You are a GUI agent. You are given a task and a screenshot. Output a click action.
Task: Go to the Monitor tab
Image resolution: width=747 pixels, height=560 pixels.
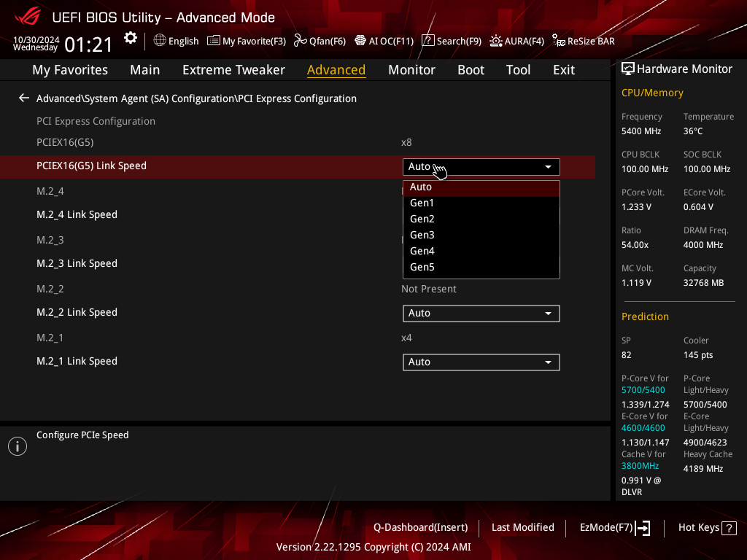411,70
